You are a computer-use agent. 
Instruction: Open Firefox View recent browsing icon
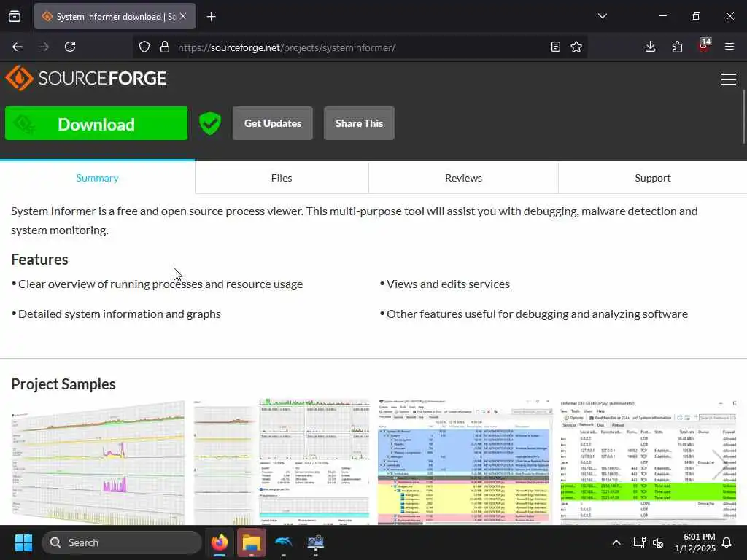[x=15, y=16]
